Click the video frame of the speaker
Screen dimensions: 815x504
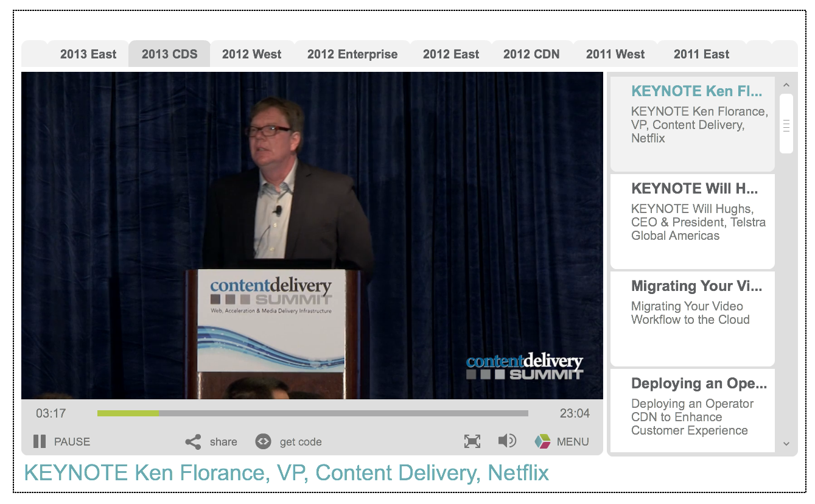point(312,236)
